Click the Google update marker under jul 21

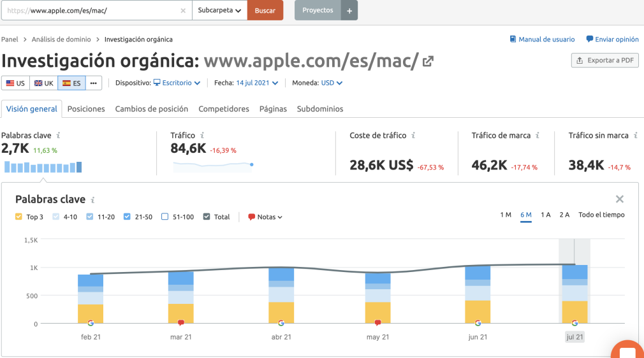tap(574, 323)
